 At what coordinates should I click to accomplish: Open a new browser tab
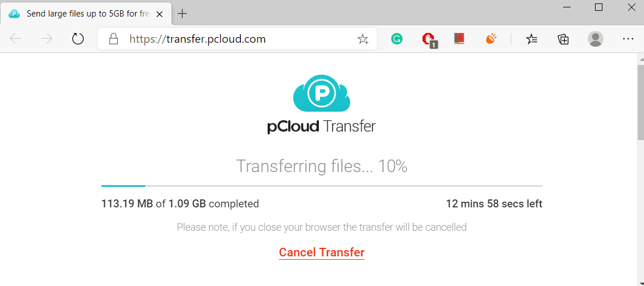coord(182,14)
